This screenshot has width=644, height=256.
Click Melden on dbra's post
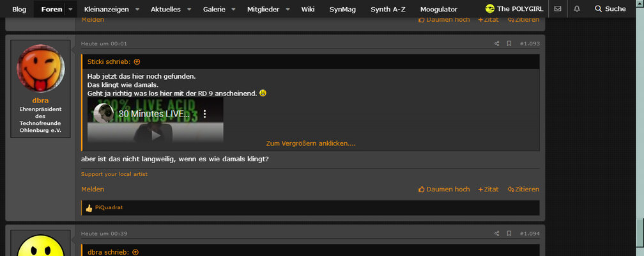click(x=93, y=189)
